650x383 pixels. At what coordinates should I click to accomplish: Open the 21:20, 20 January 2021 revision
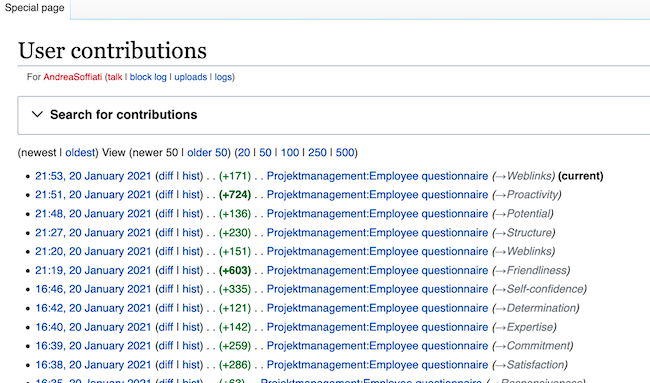tap(93, 252)
